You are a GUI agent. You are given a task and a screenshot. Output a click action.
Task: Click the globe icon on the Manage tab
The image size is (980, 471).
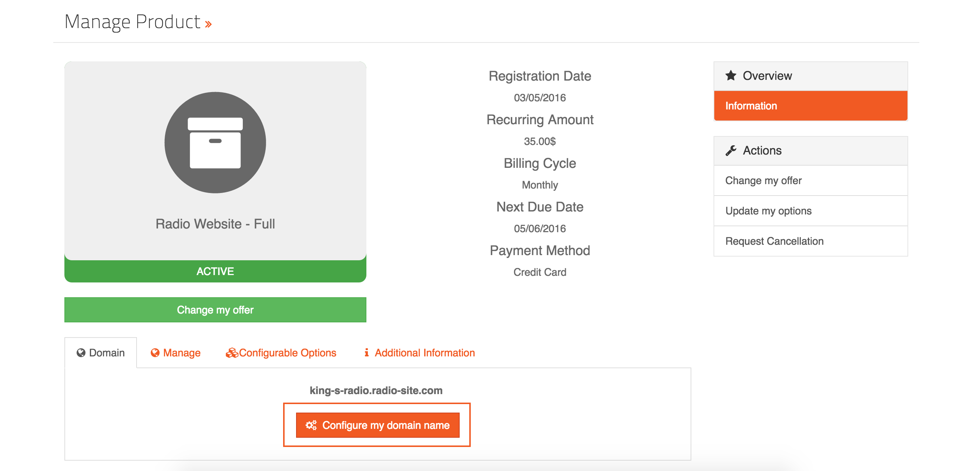coord(155,353)
